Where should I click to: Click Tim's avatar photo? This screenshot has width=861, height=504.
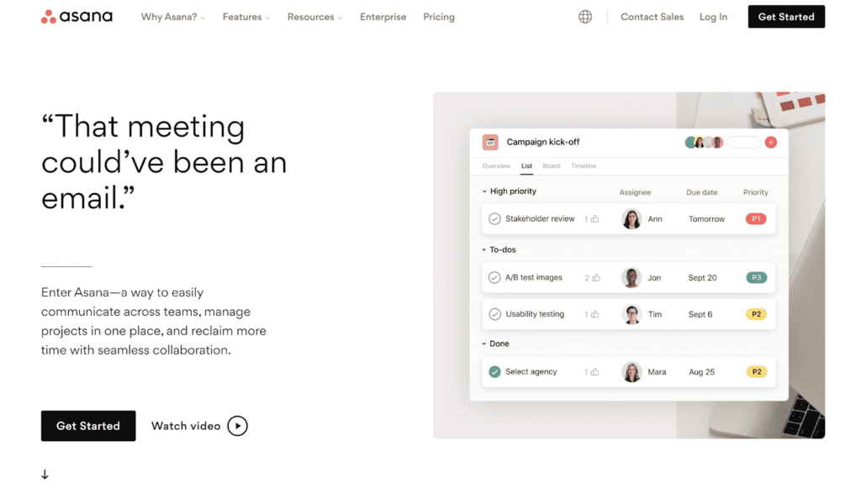[x=631, y=314]
